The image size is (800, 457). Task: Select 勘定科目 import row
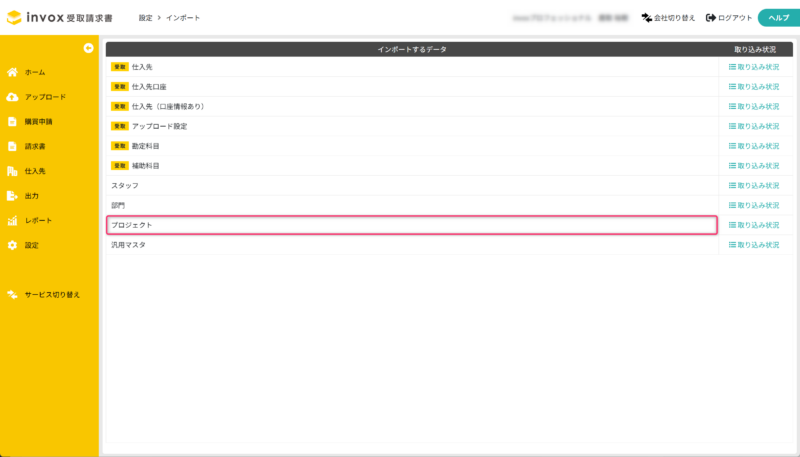pos(412,146)
